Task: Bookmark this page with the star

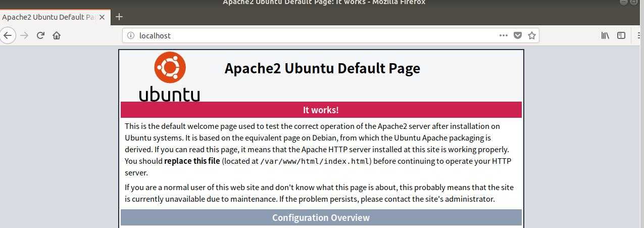Action: (x=531, y=35)
